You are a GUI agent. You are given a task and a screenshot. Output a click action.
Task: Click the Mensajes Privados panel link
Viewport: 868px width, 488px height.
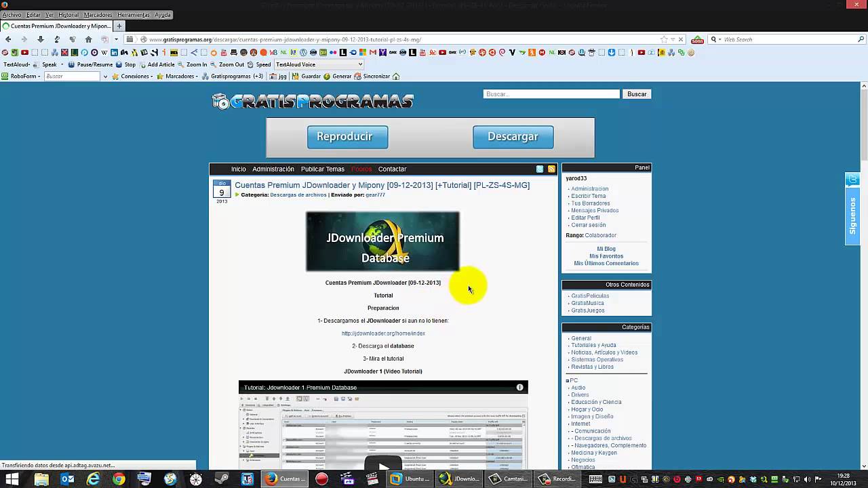pos(595,211)
